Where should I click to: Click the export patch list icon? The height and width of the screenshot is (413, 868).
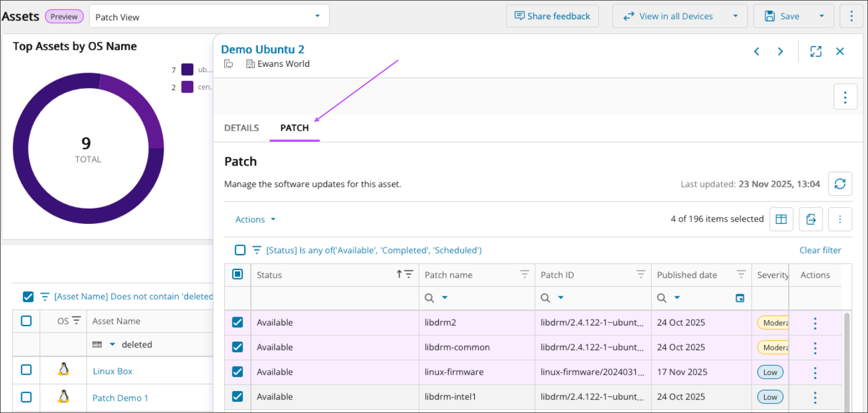(811, 219)
